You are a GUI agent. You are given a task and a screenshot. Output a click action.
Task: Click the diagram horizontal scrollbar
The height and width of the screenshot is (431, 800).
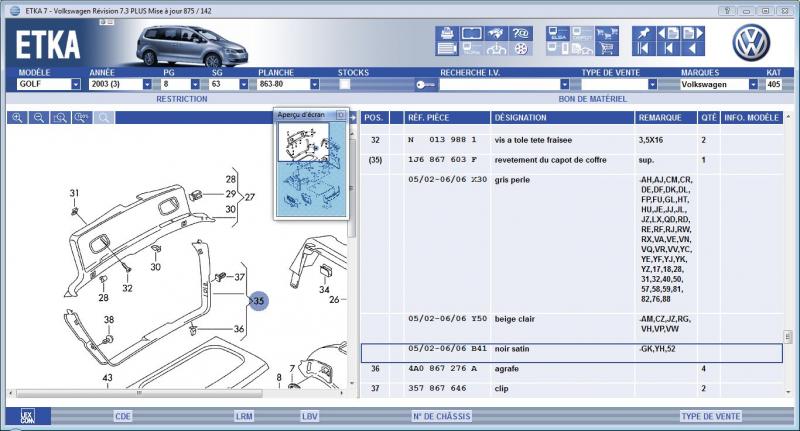(x=139, y=393)
